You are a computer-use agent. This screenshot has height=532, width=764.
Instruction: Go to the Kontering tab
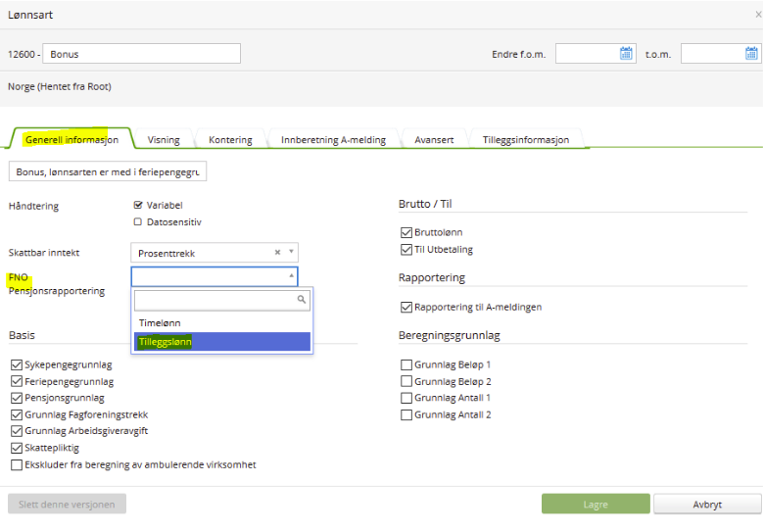[230, 140]
